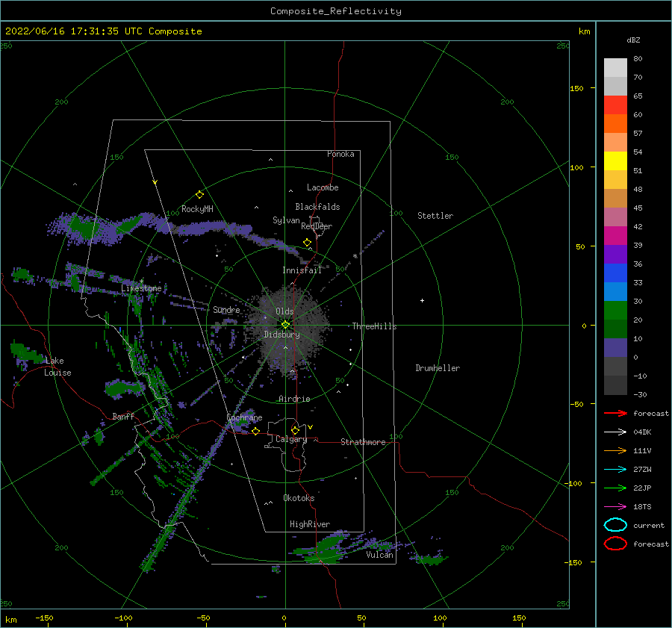Click the Lacombe town label
Image resolution: width=672 pixels, height=628 pixels.
pyautogui.click(x=323, y=187)
